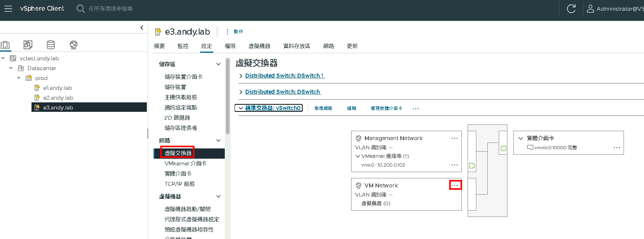
Task: Open the hamburger main menu
Action: pyautogui.click(x=8, y=9)
